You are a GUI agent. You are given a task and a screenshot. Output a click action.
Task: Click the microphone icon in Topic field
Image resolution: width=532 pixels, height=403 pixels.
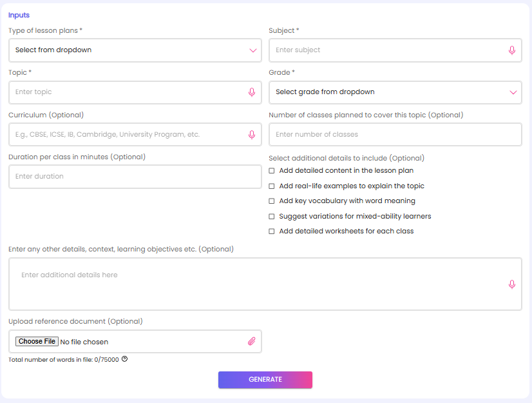(x=251, y=92)
